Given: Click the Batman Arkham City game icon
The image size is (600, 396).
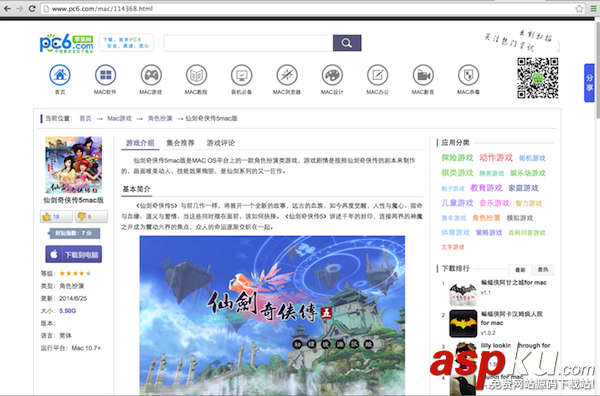Looking at the screenshot, I should pos(463,293).
